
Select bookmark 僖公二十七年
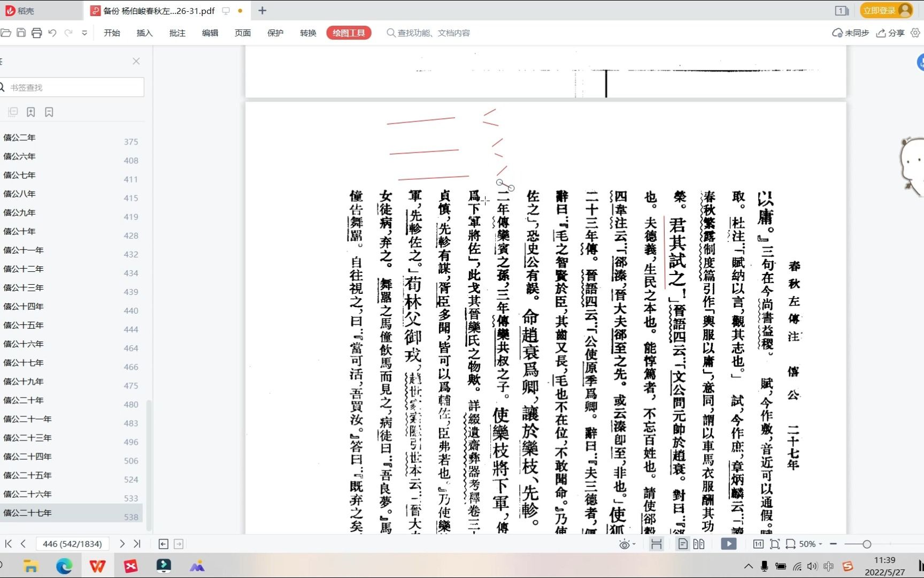coord(71,513)
